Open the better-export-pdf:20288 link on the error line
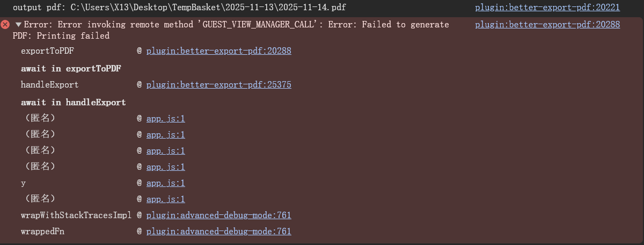Screen dimensions: 644x245 pos(547,25)
